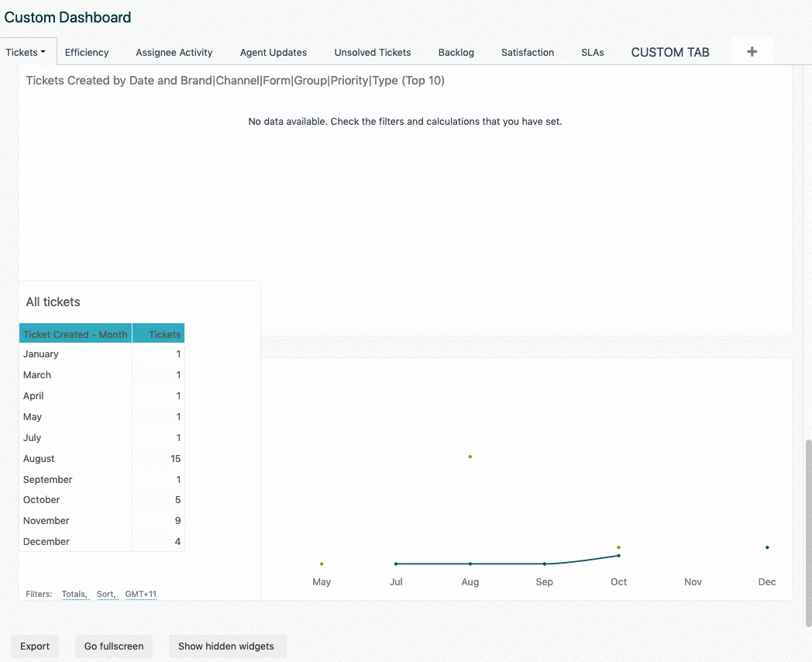Change timezone via the GMT+11 link
The image size is (812, 662).
point(139,594)
